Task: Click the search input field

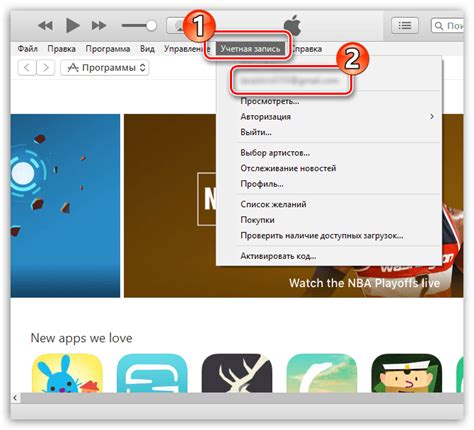Action: pos(447,25)
